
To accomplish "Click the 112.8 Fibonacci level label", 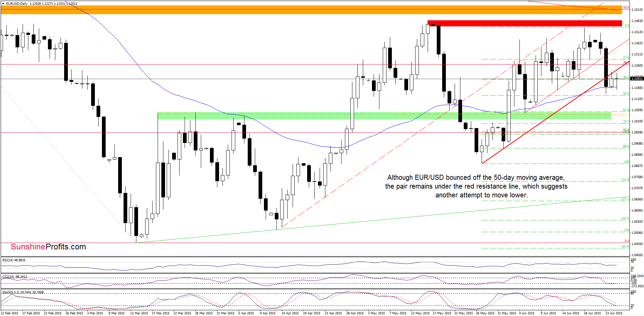I will tap(625, 179).
